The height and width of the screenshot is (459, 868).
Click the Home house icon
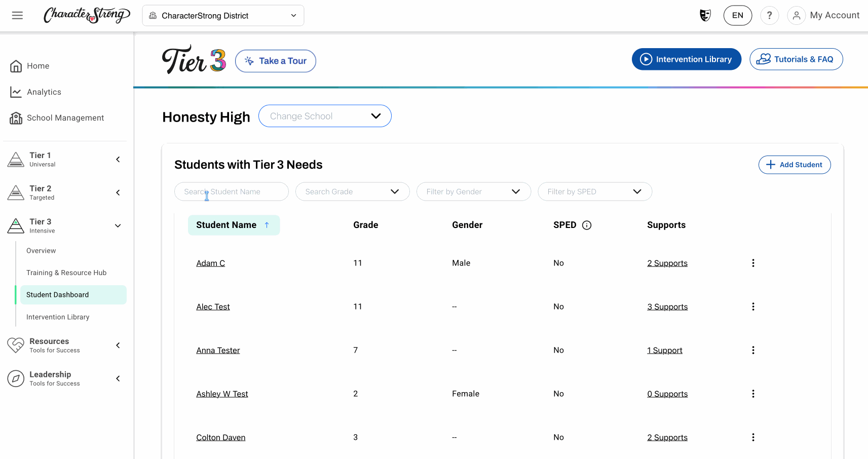(x=16, y=66)
